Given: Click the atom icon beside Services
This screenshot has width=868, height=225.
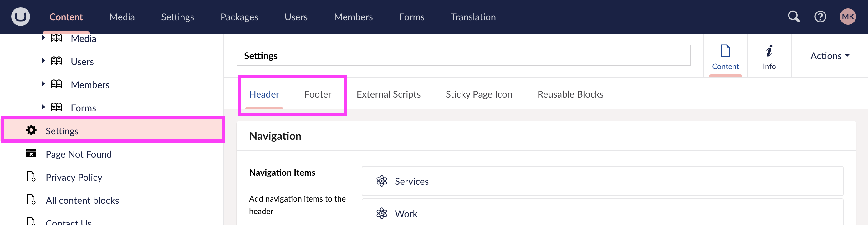Looking at the screenshot, I should [382, 181].
